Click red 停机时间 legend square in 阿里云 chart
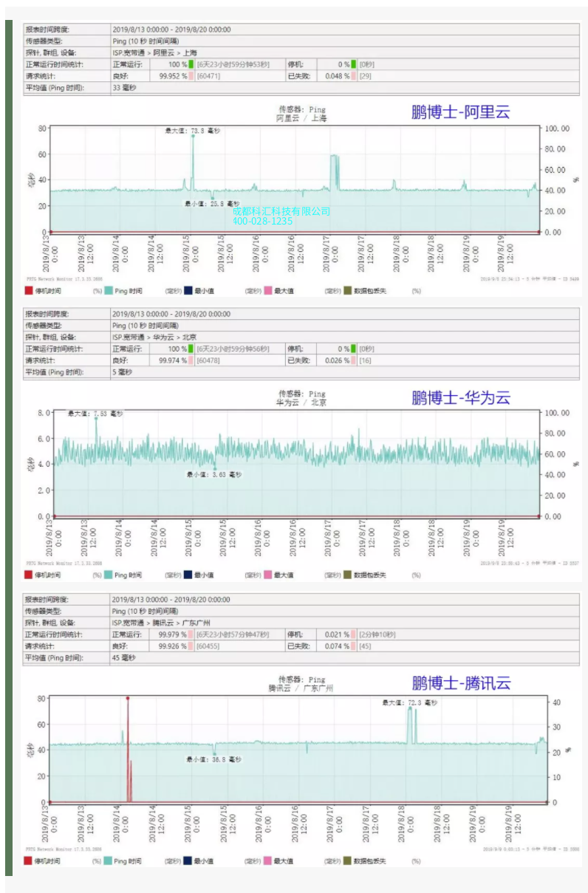 coord(28,291)
